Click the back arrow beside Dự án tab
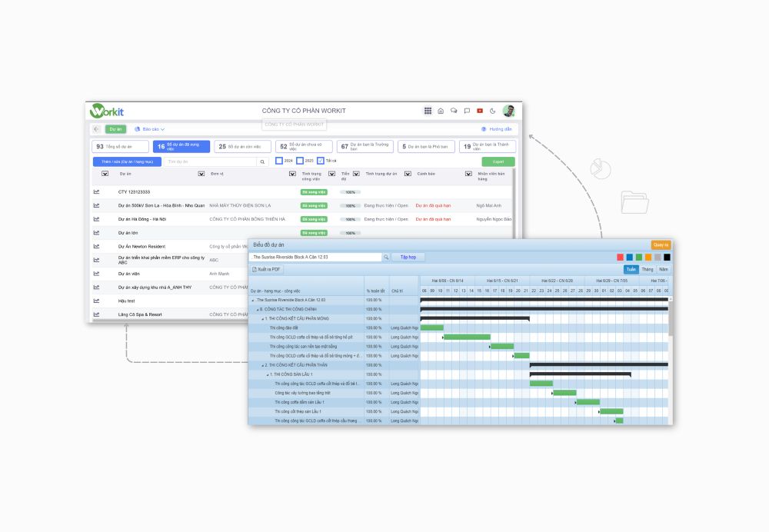 (x=96, y=129)
